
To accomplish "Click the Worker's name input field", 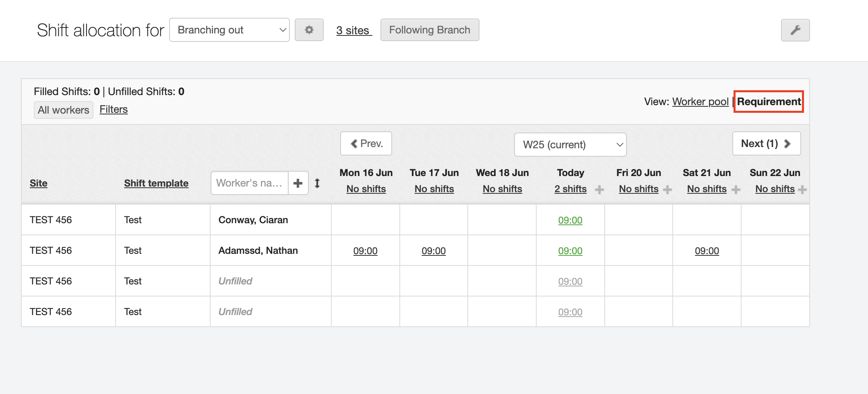I will 250,183.
